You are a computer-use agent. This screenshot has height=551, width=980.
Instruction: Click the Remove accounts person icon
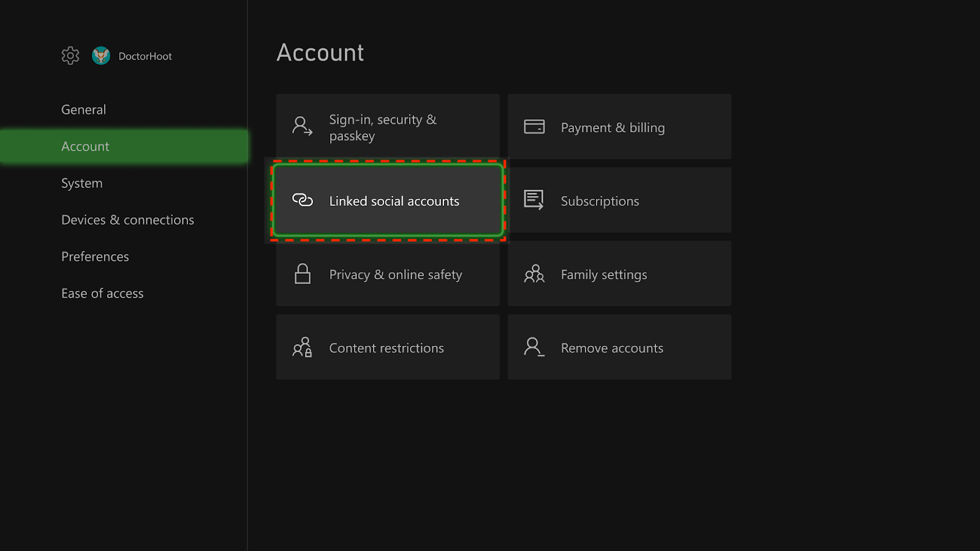pyautogui.click(x=533, y=347)
